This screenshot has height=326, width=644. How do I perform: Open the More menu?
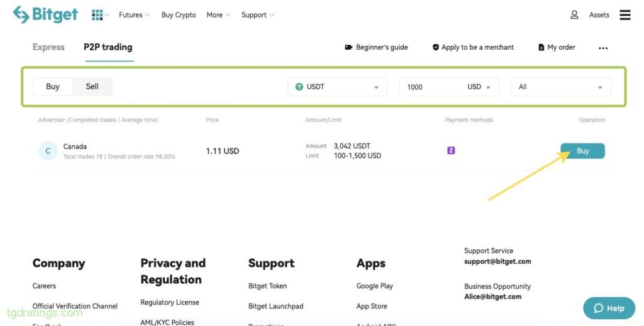click(x=218, y=15)
